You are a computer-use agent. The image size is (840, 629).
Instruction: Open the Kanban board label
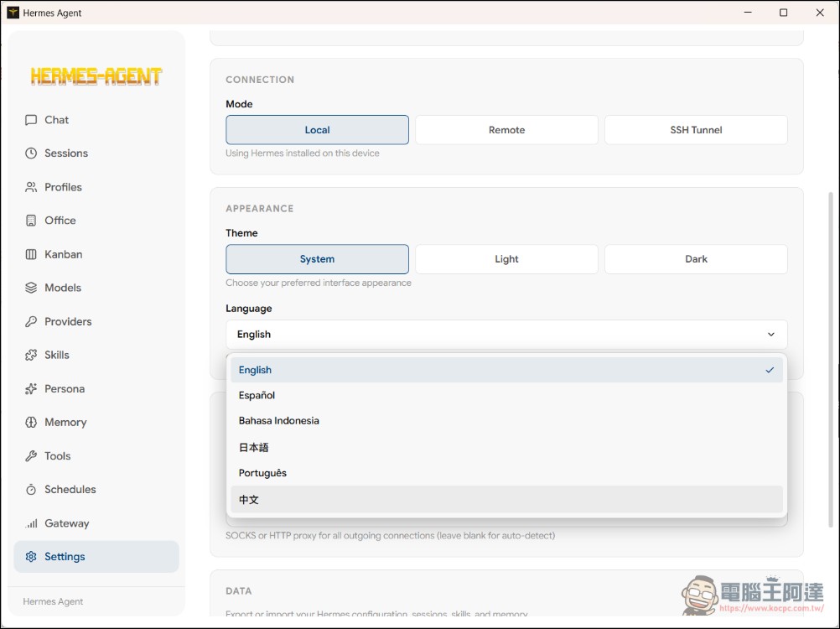tap(63, 254)
